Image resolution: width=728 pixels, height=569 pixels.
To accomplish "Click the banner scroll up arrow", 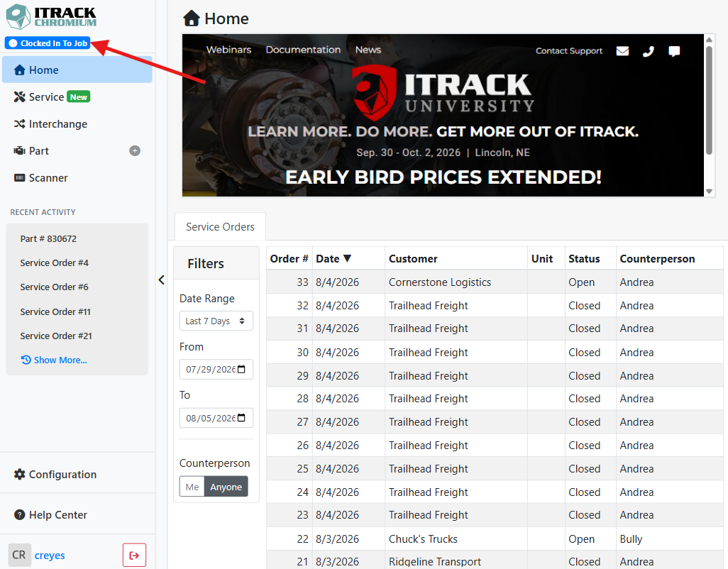I will pyautogui.click(x=709, y=40).
